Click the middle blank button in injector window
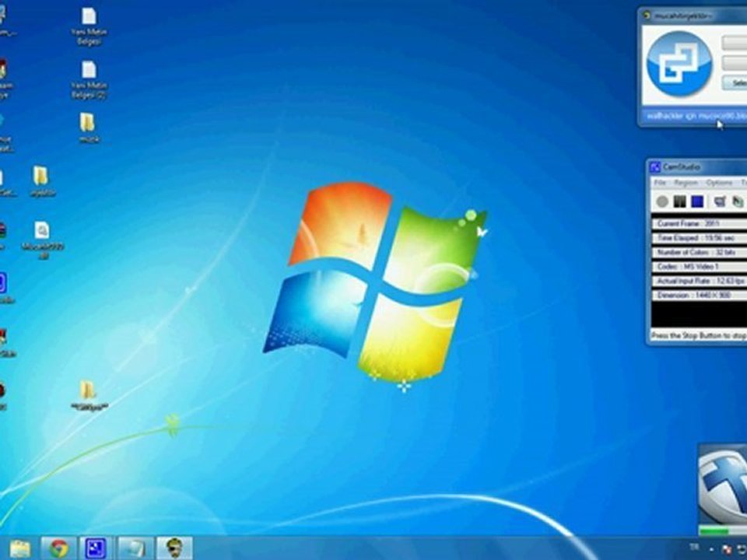 pyautogui.click(x=734, y=63)
